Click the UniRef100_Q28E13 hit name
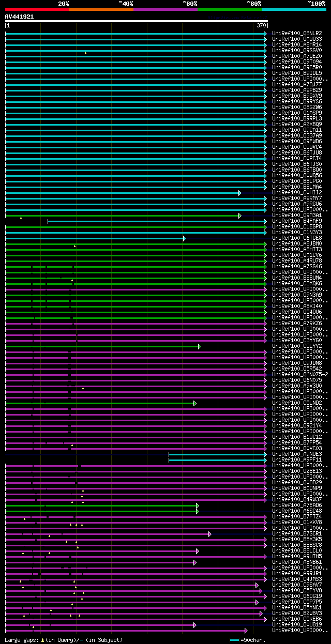This screenshot has height=644, width=331. coord(297,471)
